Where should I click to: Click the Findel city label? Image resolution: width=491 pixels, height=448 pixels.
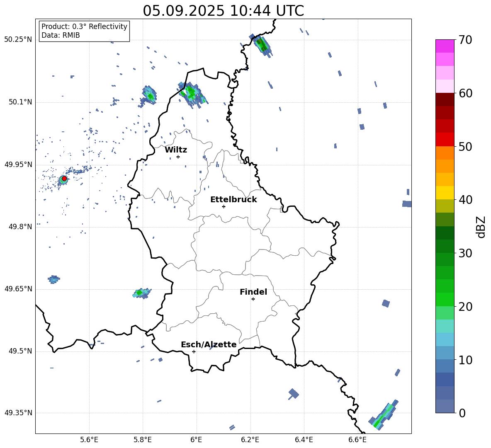pyautogui.click(x=253, y=292)
